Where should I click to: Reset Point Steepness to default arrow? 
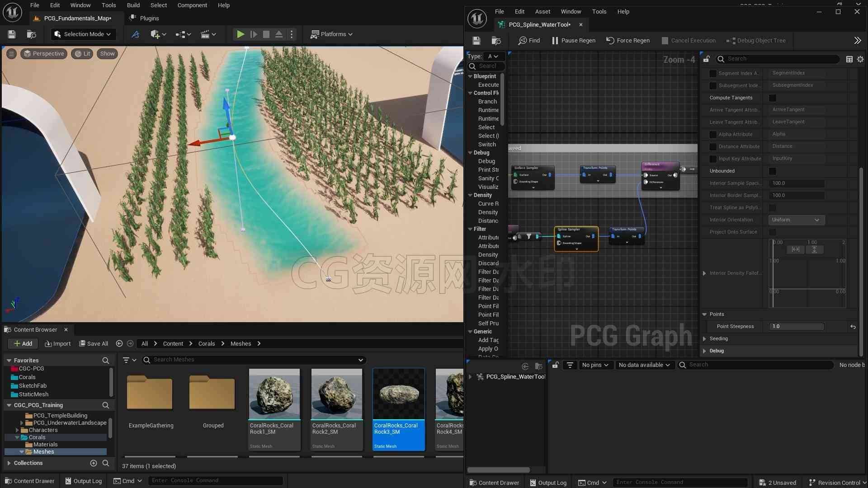pos(853,327)
